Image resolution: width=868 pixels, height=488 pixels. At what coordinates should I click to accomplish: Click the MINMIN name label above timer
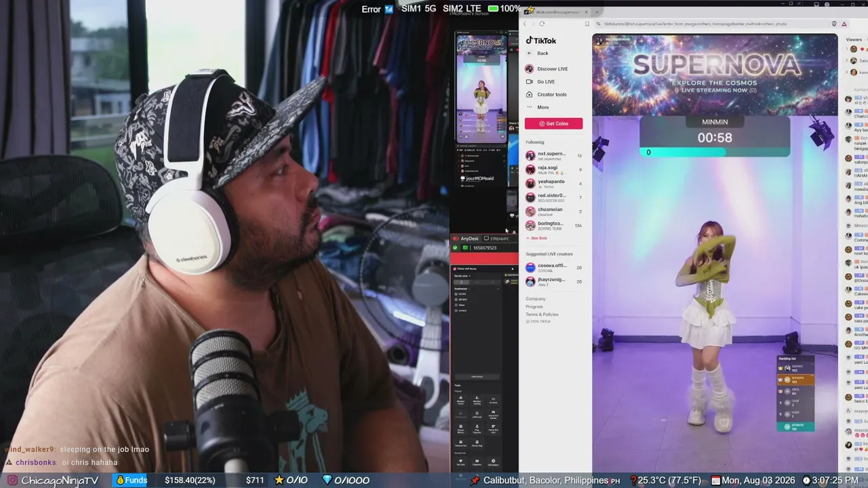coord(715,122)
